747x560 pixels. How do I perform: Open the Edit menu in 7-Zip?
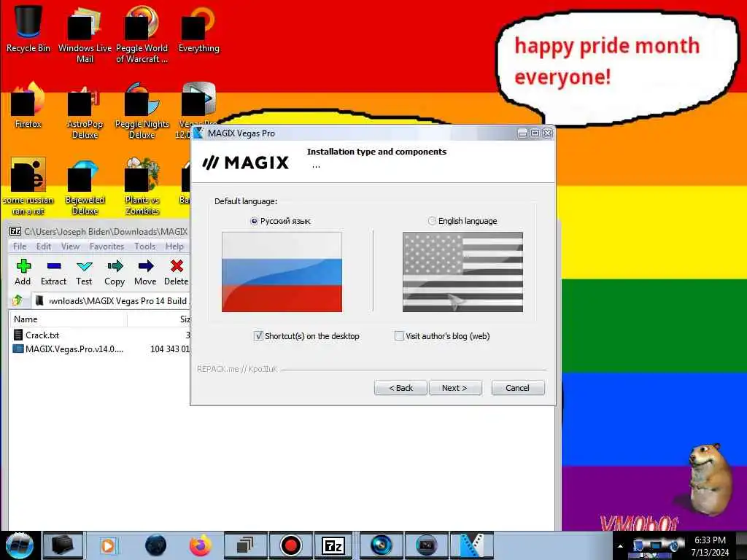tap(43, 246)
